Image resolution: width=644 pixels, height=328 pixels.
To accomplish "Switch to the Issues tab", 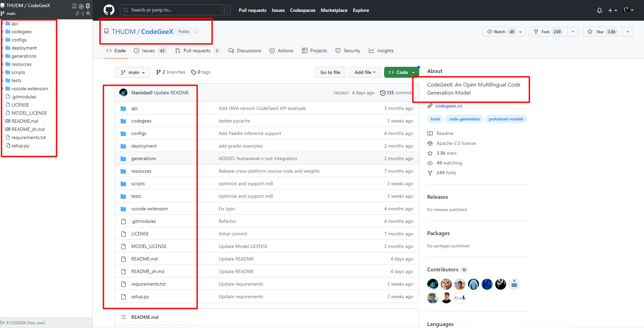I will [x=150, y=51].
